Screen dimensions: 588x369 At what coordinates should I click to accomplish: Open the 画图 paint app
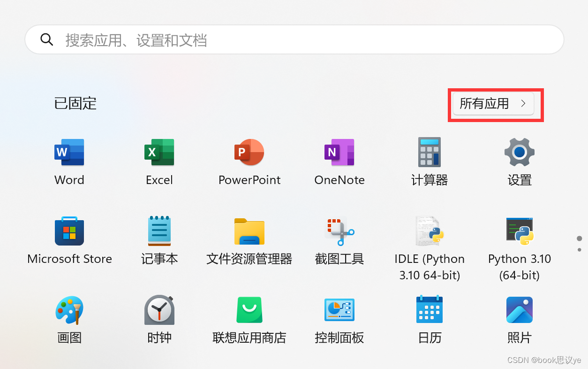69,310
